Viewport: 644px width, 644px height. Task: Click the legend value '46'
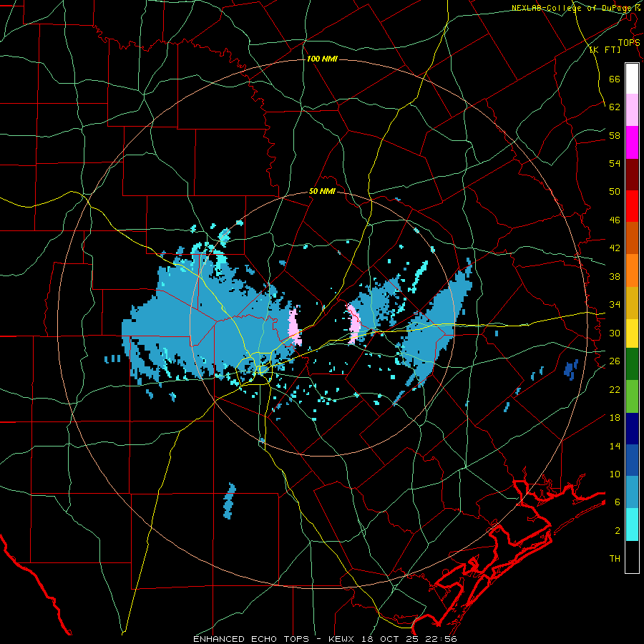[615, 220]
